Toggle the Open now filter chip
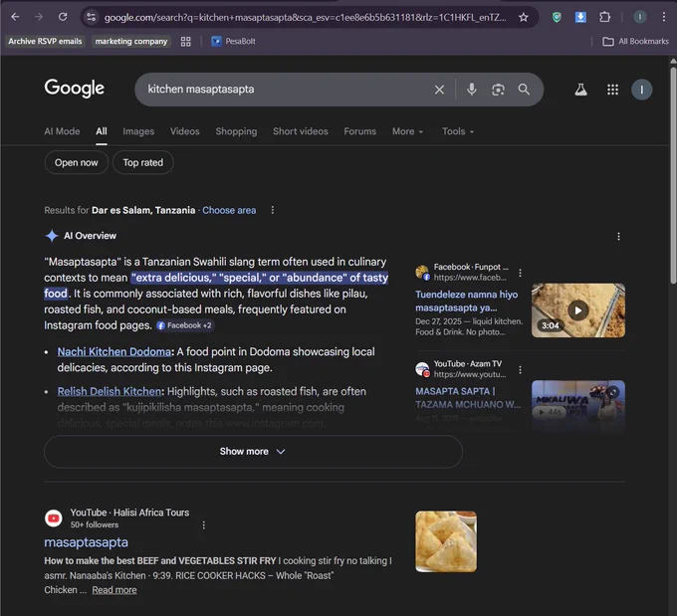Viewport: 677px width, 616px height. pyautogui.click(x=77, y=163)
